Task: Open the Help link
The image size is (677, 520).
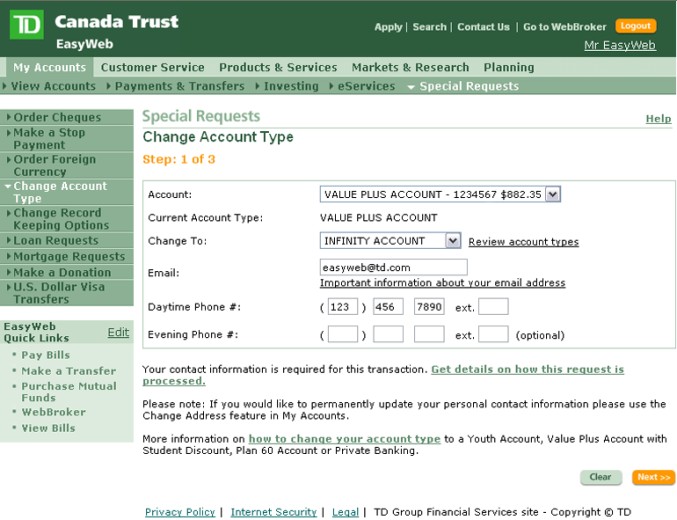Action: pyautogui.click(x=658, y=119)
